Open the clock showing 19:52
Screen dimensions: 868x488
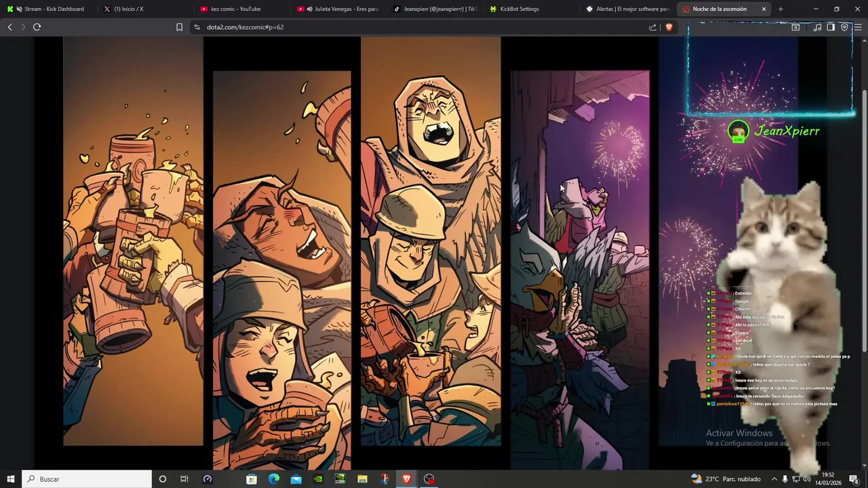pyautogui.click(x=828, y=479)
